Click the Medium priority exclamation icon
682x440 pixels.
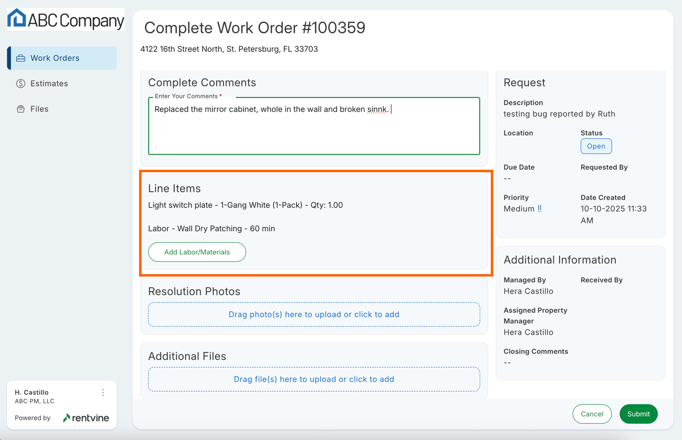pyautogui.click(x=540, y=209)
